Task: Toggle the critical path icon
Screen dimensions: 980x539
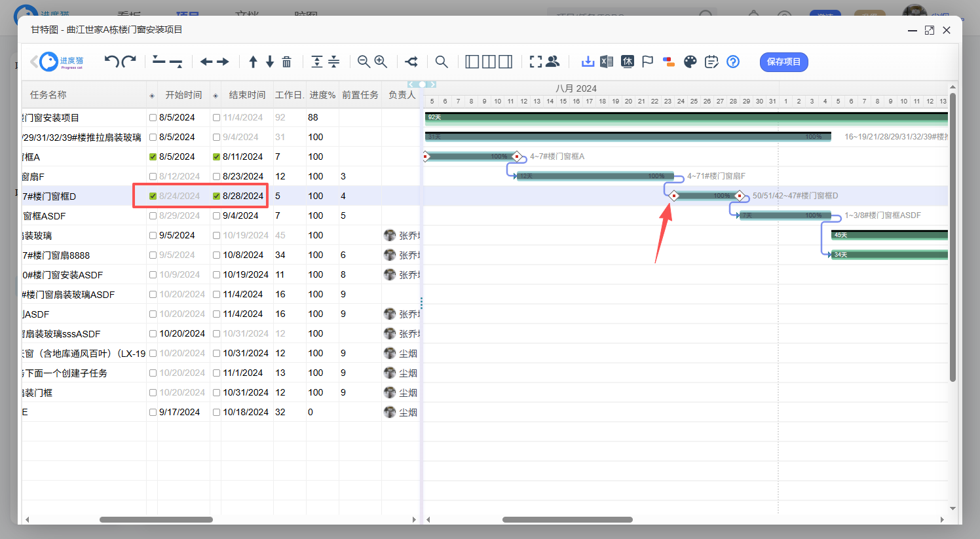Action: pyautogui.click(x=411, y=62)
